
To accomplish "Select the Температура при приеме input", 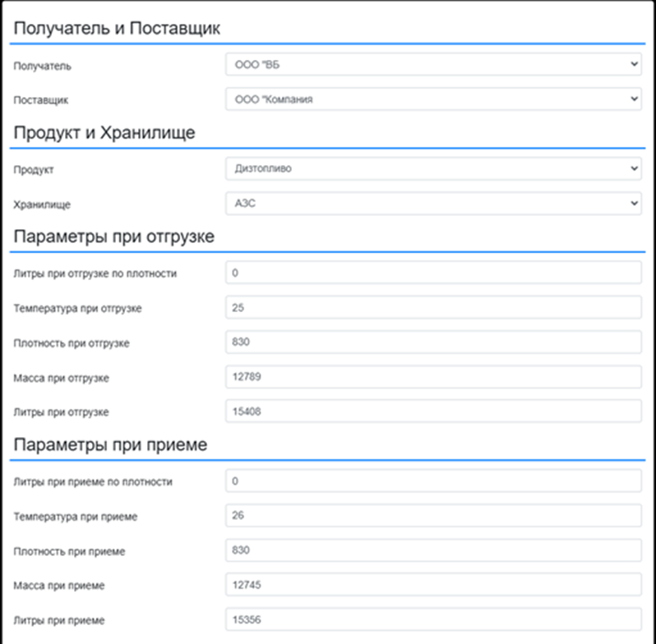I will pyautogui.click(x=433, y=515).
